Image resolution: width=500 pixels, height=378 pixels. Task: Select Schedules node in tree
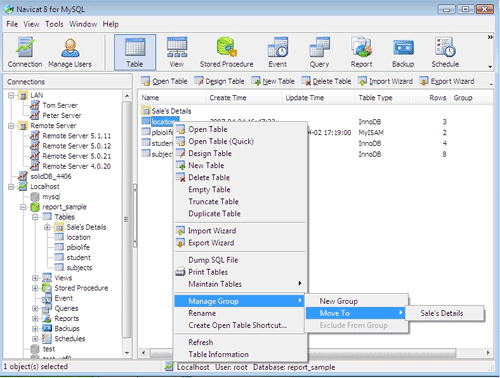[70, 339]
